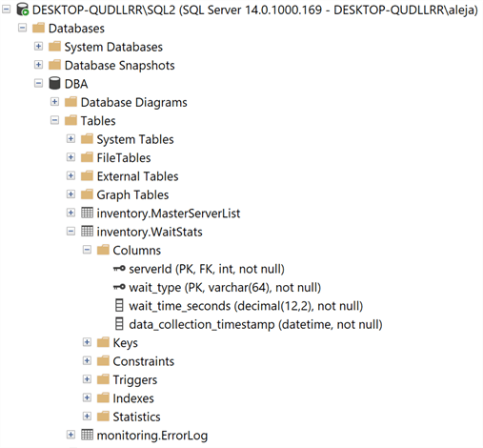The width and height of the screenshot is (483, 448).
Task: Expand the Database Diagrams node
Action: 54,102
